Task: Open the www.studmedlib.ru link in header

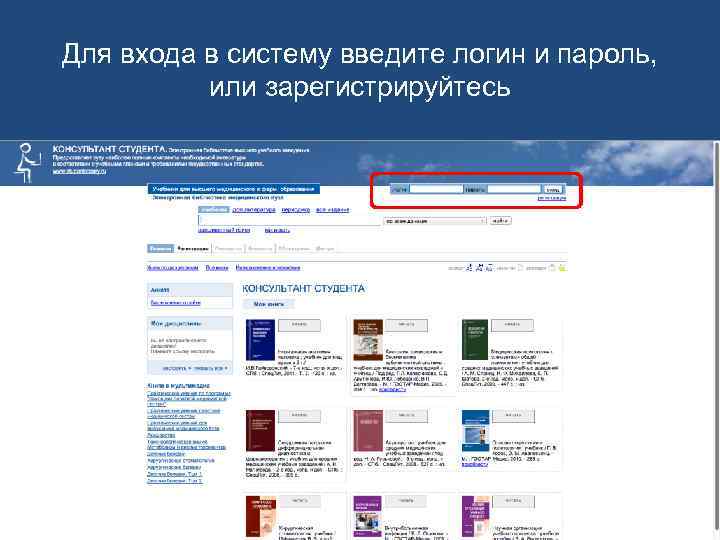Action: 79,171
